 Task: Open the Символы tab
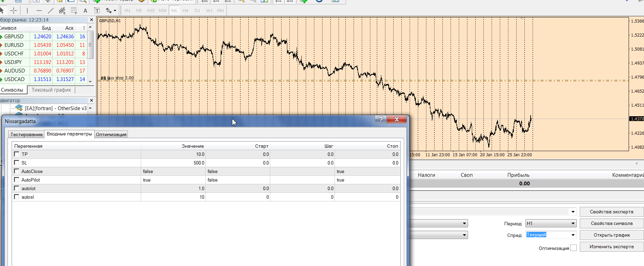point(12,90)
